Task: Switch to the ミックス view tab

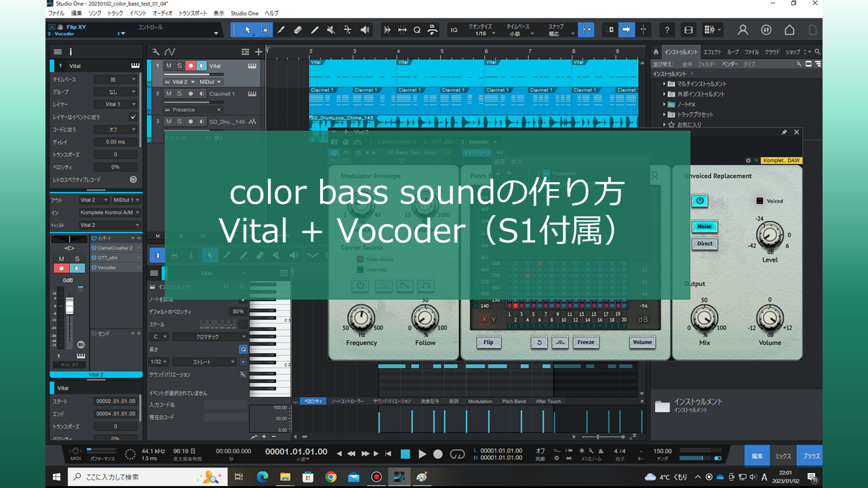Action: pyautogui.click(x=783, y=455)
